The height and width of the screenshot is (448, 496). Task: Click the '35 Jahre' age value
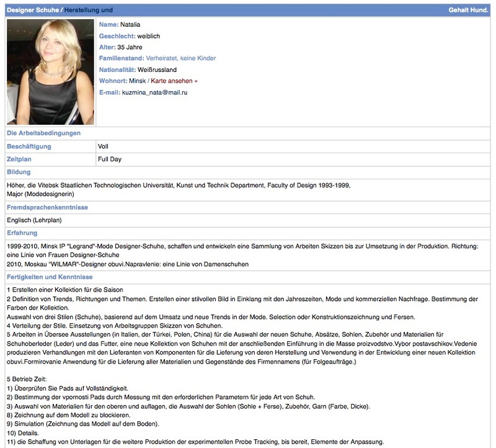[x=130, y=47]
